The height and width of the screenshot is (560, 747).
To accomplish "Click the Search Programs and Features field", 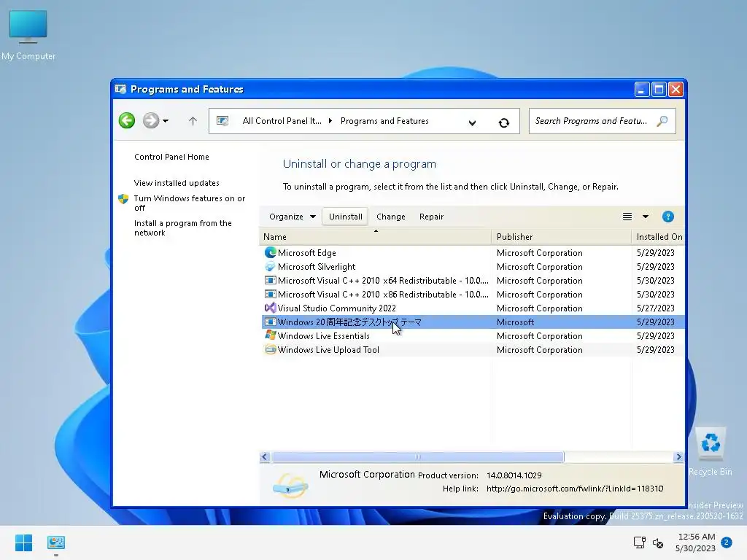I will [602, 121].
